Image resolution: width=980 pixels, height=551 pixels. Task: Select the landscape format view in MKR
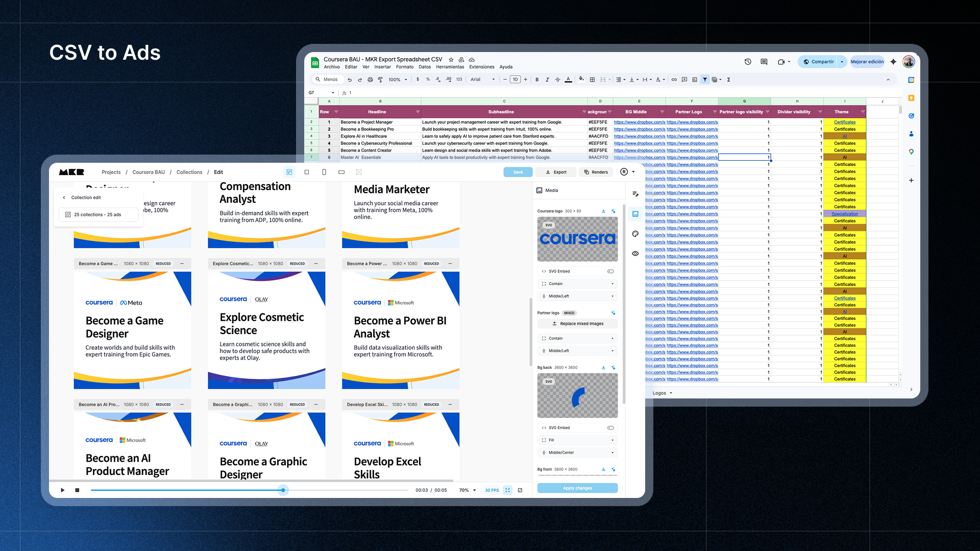coord(341,172)
